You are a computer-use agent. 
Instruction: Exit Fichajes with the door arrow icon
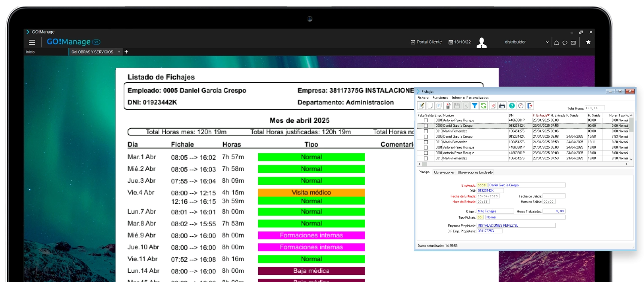(x=530, y=106)
